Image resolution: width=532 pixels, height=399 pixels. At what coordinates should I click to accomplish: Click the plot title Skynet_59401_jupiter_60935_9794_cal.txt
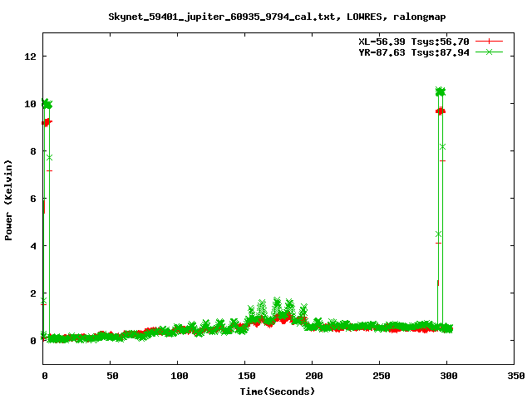222,17
